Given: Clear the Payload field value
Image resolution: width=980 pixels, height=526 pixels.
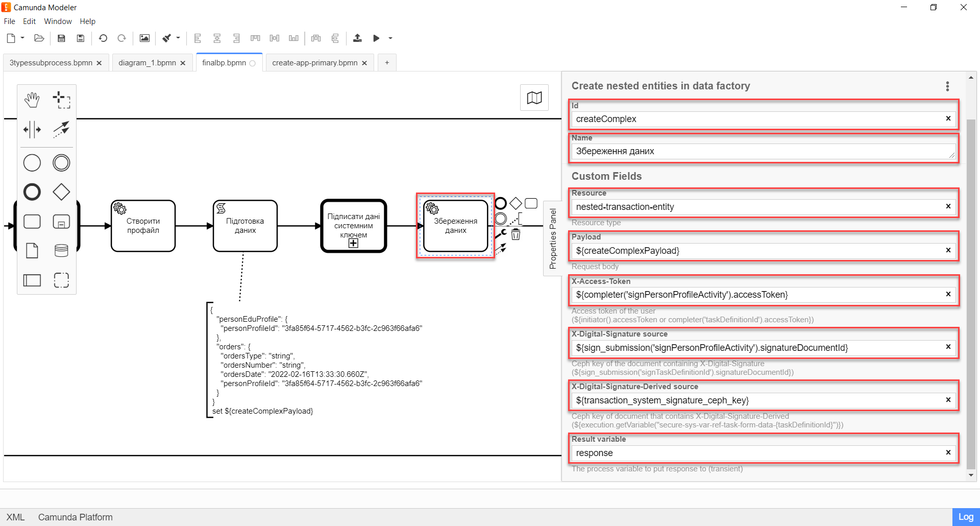Looking at the screenshot, I should 948,250.
